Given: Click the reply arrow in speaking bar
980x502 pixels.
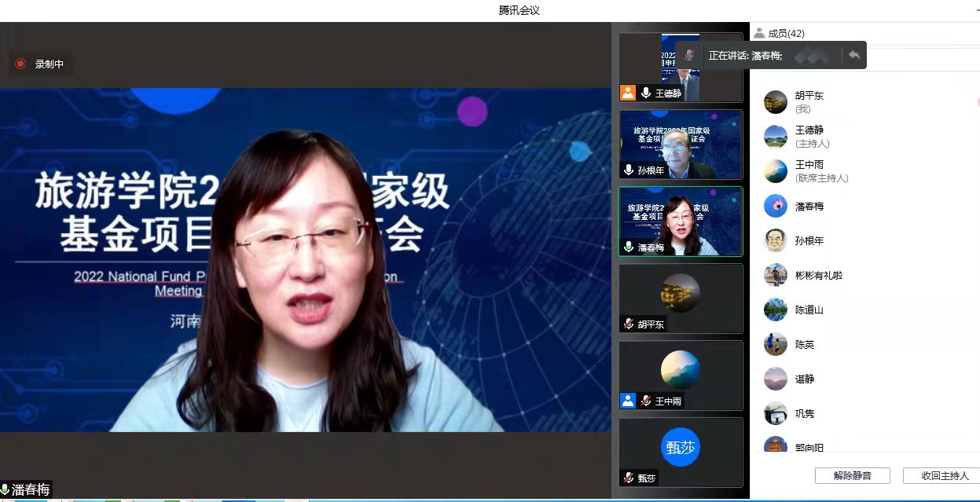Looking at the screenshot, I should (853, 55).
